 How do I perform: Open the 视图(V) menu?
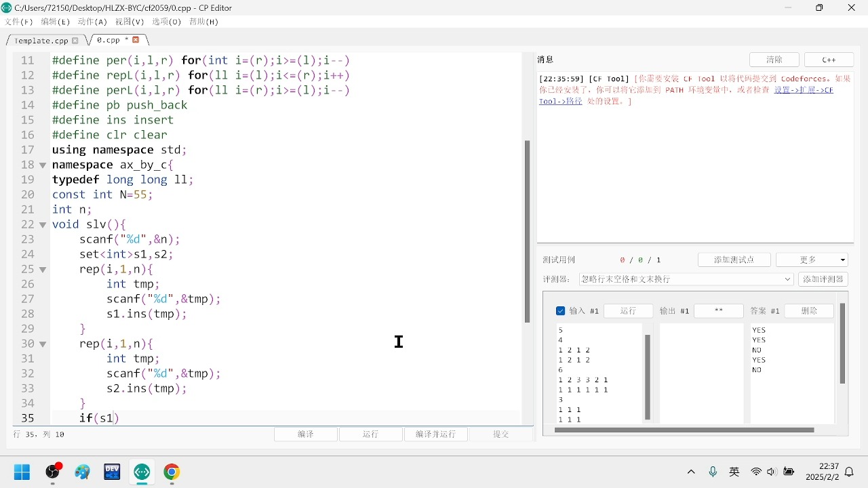click(x=130, y=22)
